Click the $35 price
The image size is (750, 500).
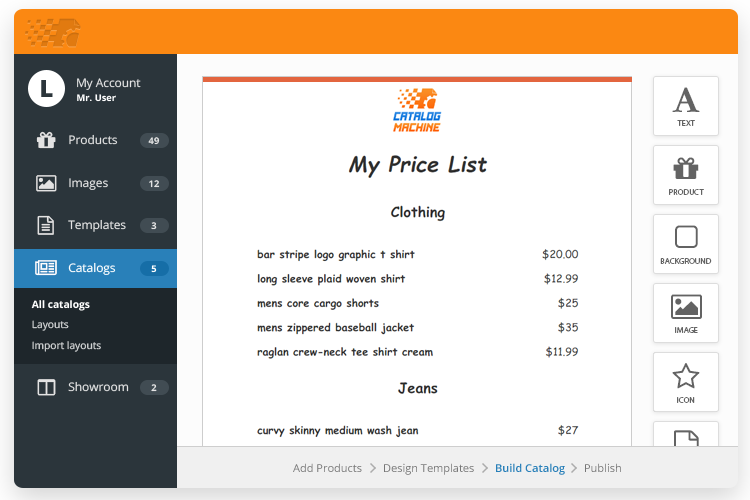568,327
